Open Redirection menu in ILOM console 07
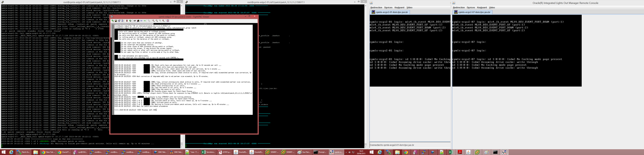This screenshot has width=644, height=155. 459,7
